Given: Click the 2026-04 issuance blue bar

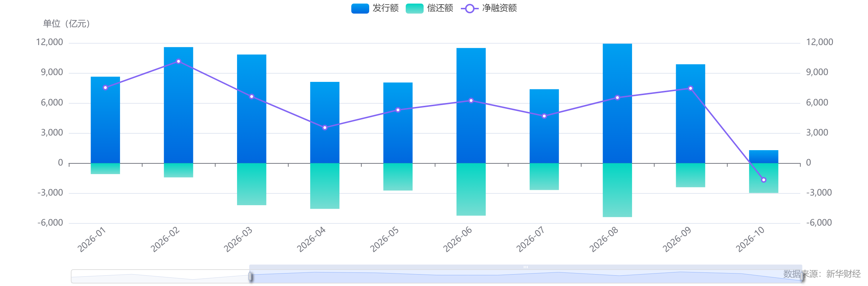Looking at the screenshot, I should 325,123.
